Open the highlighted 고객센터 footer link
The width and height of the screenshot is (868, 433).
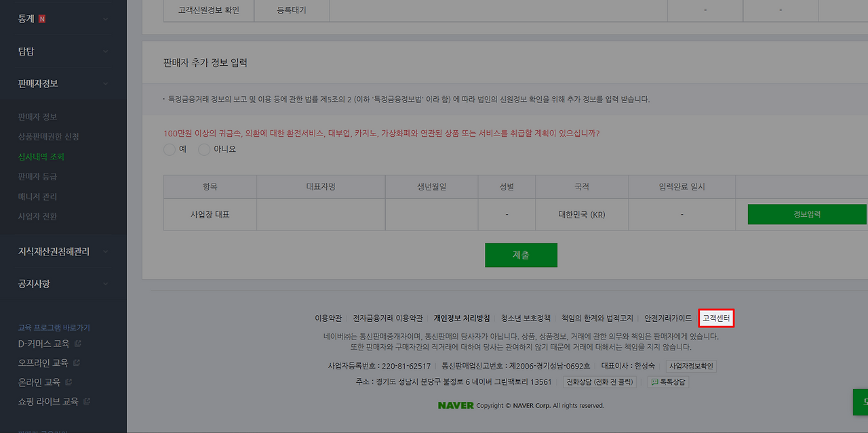click(x=716, y=318)
